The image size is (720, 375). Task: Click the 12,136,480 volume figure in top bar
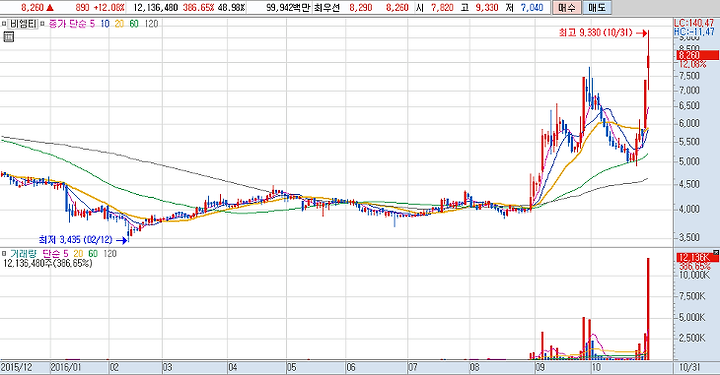tap(156, 8)
